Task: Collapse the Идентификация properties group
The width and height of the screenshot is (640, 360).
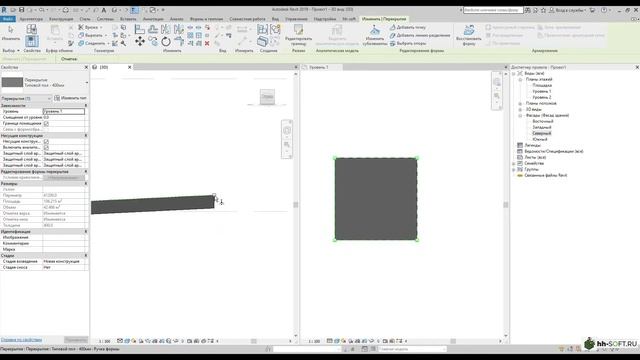Action: 86,231
